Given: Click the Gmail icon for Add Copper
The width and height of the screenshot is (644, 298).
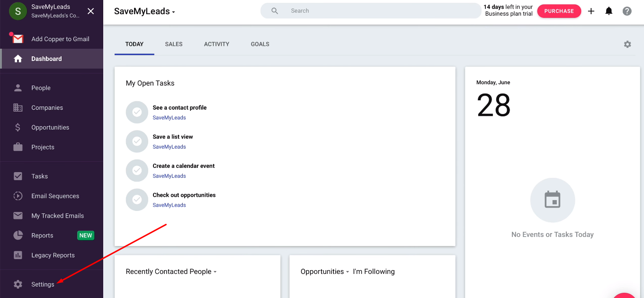Looking at the screenshot, I should click(18, 39).
